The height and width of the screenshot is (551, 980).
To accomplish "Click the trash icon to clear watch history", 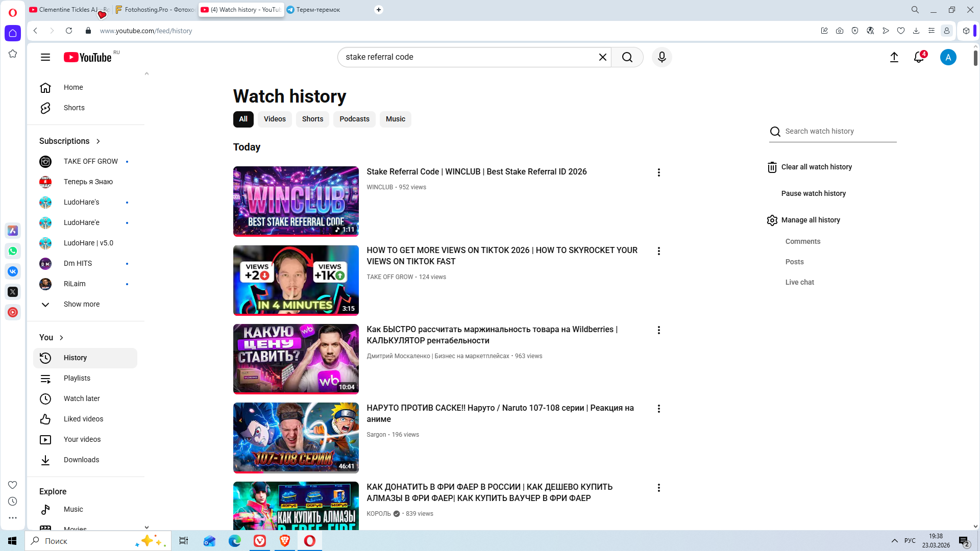I will pyautogui.click(x=772, y=167).
